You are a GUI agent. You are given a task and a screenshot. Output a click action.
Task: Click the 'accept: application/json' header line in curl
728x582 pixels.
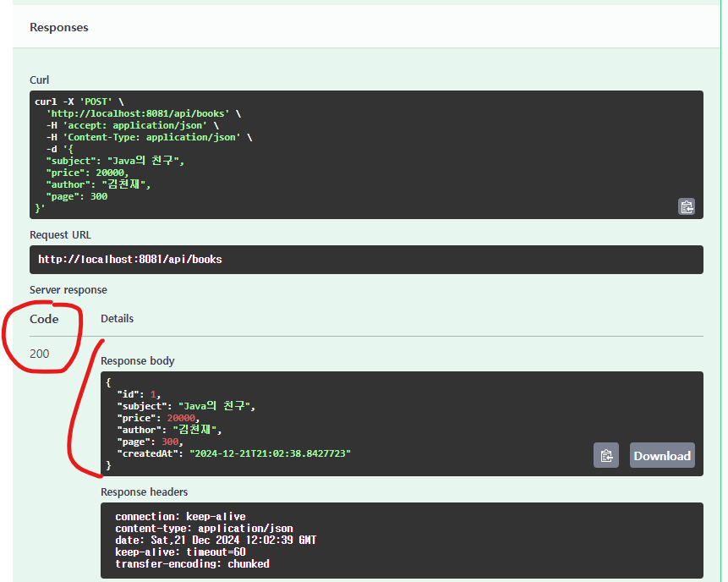[132, 125]
